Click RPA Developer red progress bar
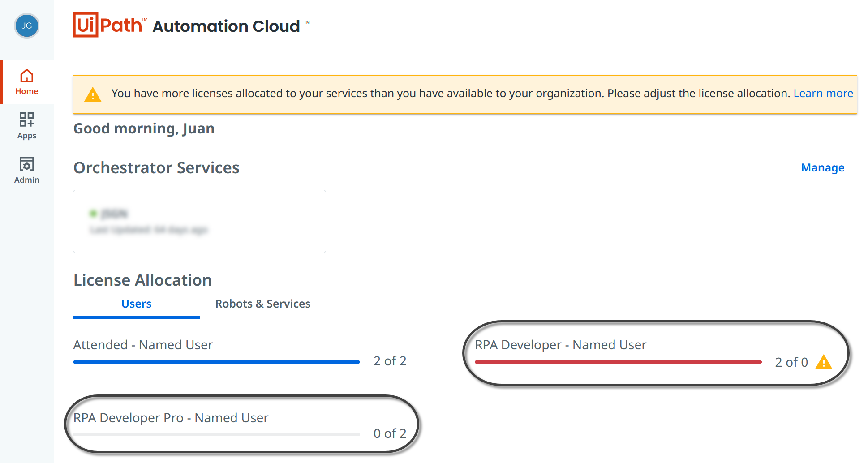Screen dimensions: 868x463 618,362
